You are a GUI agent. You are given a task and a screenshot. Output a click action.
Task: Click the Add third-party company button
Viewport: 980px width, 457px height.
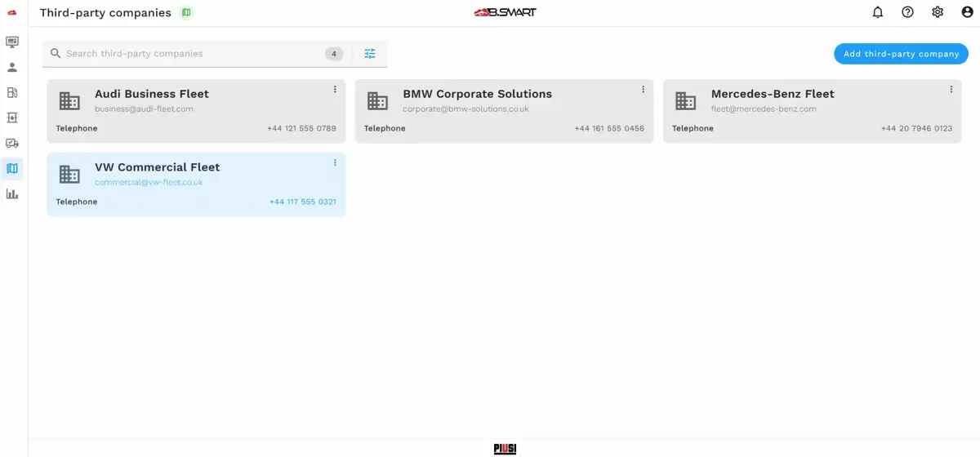[901, 54]
